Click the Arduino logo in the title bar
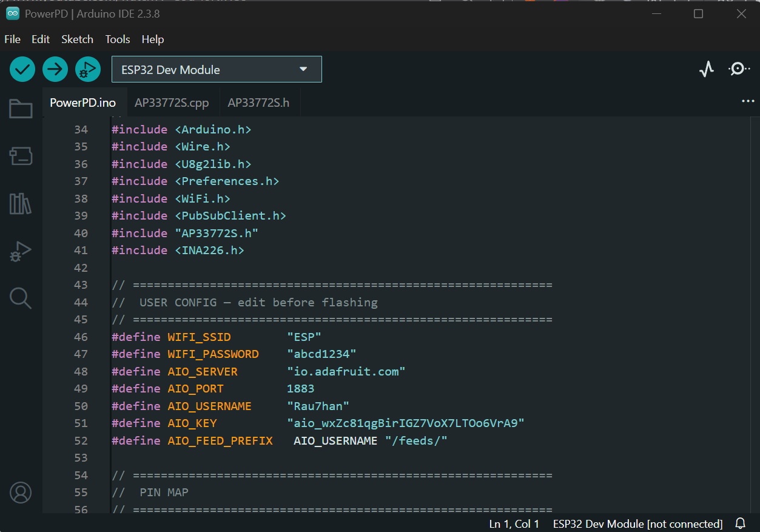Image resolution: width=760 pixels, height=532 pixels. tap(12, 13)
